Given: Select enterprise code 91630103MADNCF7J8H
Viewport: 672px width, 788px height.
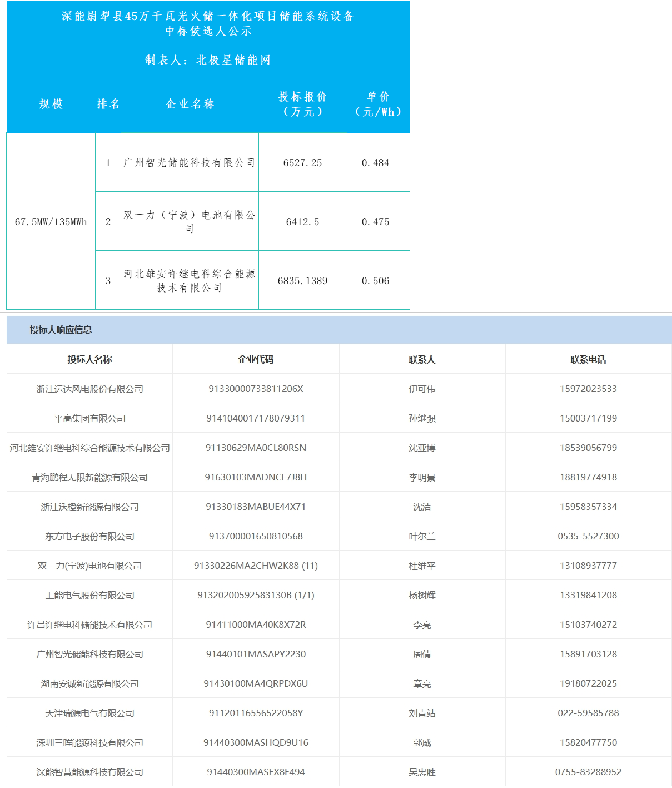Looking at the screenshot, I should (x=256, y=477).
